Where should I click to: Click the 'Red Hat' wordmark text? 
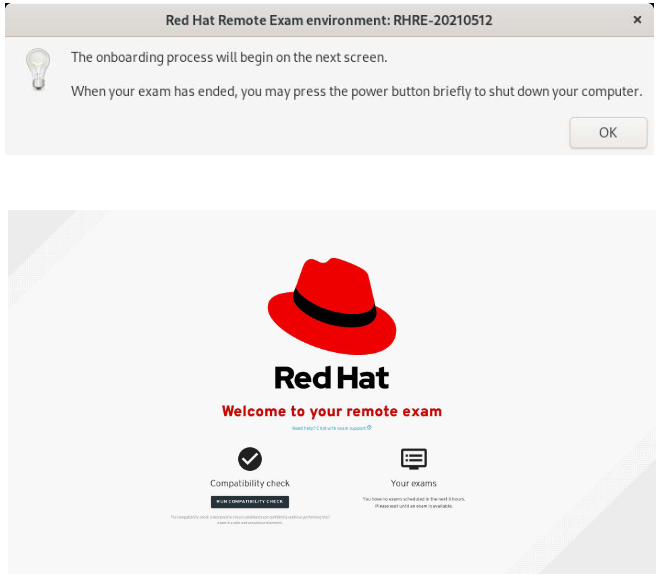pos(332,378)
